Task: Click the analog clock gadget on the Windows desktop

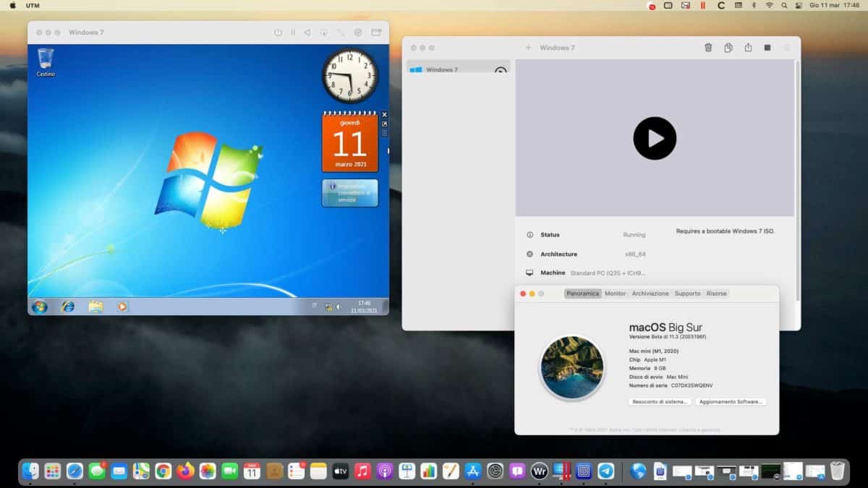Action: coord(350,76)
